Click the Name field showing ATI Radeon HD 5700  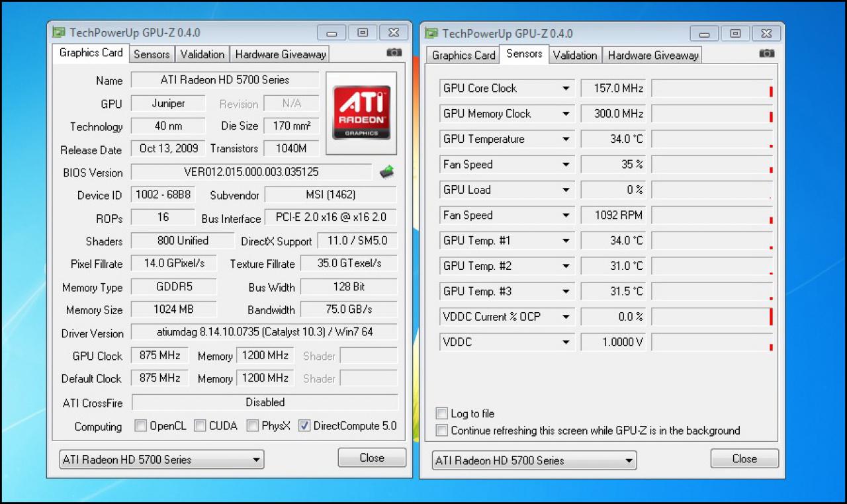(x=225, y=80)
